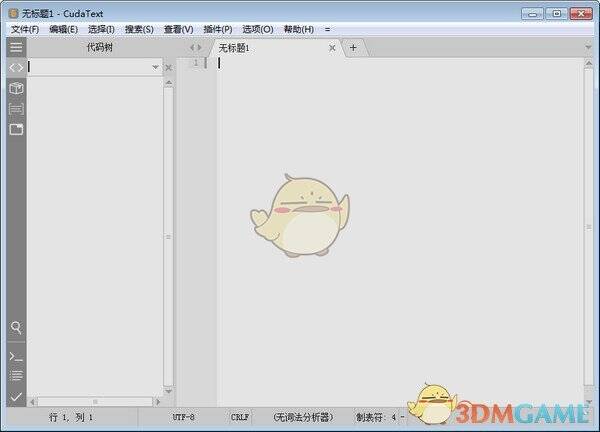The height and width of the screenshot is (432, 600).
Task: Expand the code tree filter dropdown
Action: coord(155,67)
